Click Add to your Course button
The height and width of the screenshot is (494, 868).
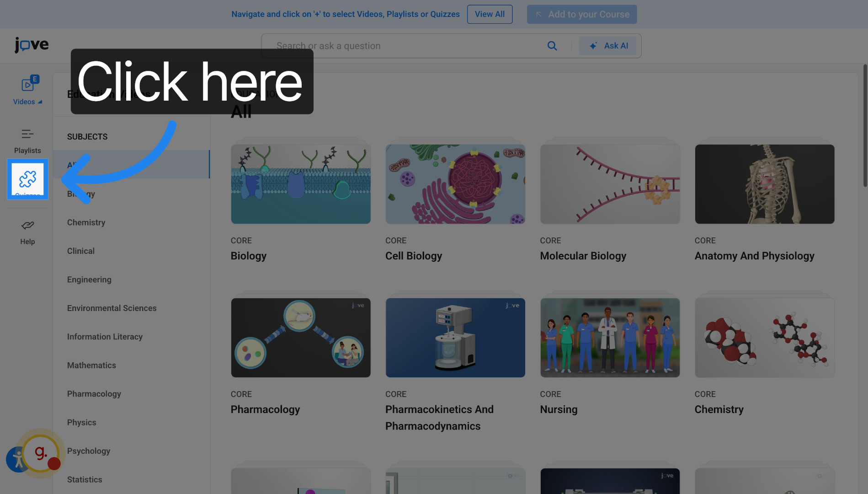pos(581,14)
